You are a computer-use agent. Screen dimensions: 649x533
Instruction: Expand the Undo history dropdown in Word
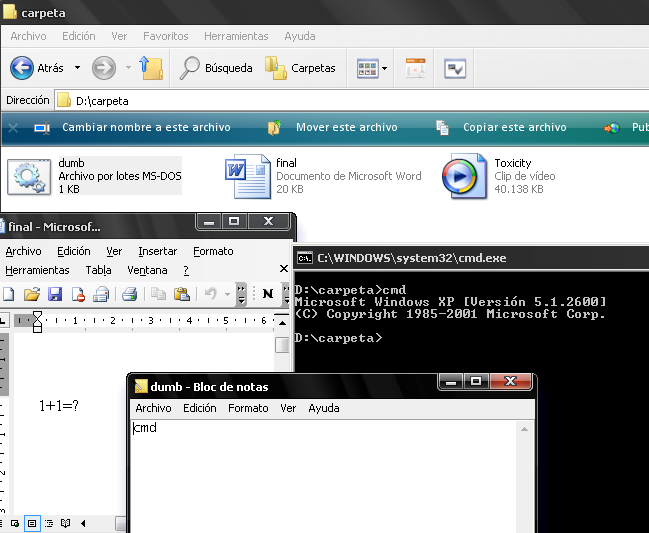(227, 294)
